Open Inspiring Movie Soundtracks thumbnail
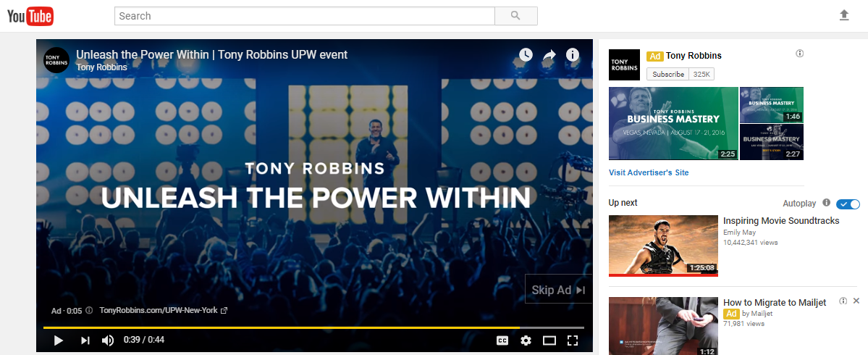The image size is (868, 355). click(663, 246)
